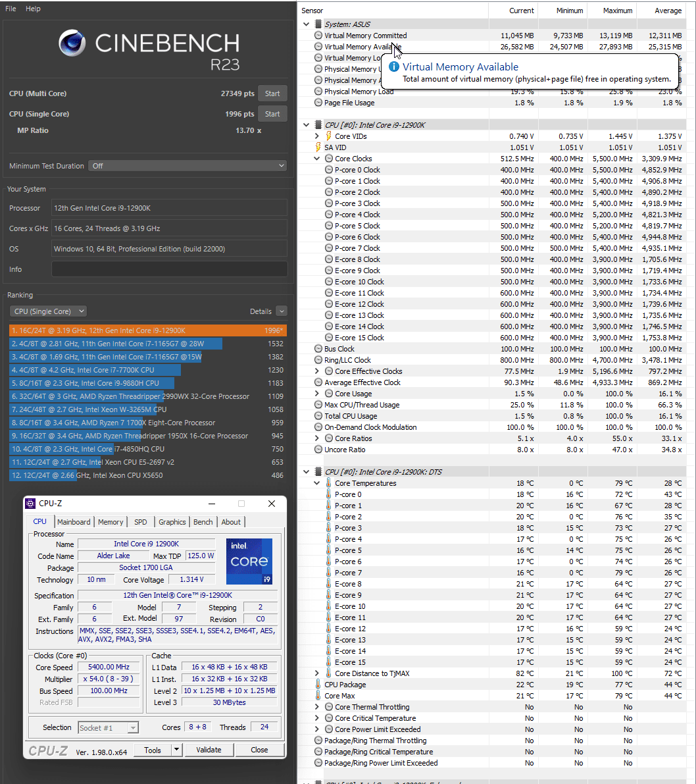The height and width of the screenshot is (784, 696).
Task: Open the CPU (Single Core) ranking dropdown
Action: point(48,311)
